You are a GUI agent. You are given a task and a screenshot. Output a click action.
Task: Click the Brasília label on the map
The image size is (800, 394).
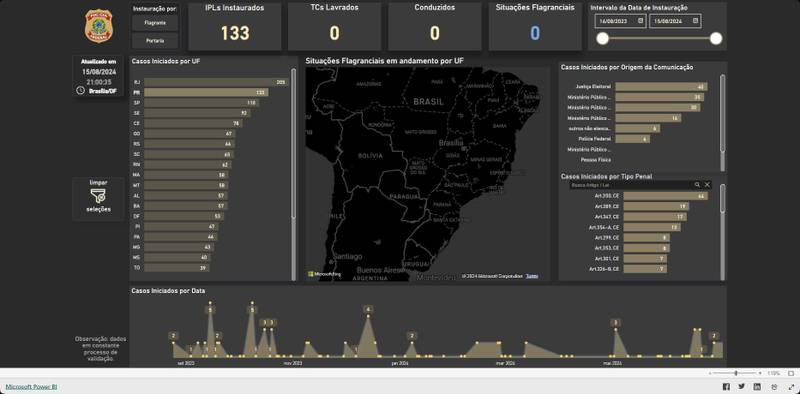pos(451,143)
